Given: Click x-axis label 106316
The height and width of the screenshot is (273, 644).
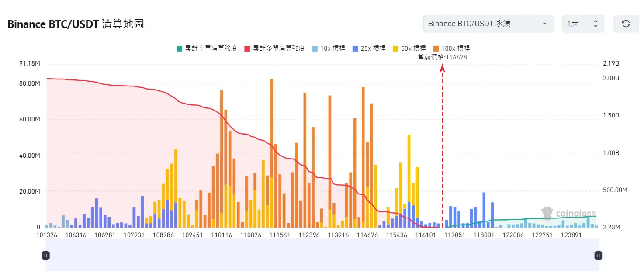Looking at the screenshot, I should 76,235.
